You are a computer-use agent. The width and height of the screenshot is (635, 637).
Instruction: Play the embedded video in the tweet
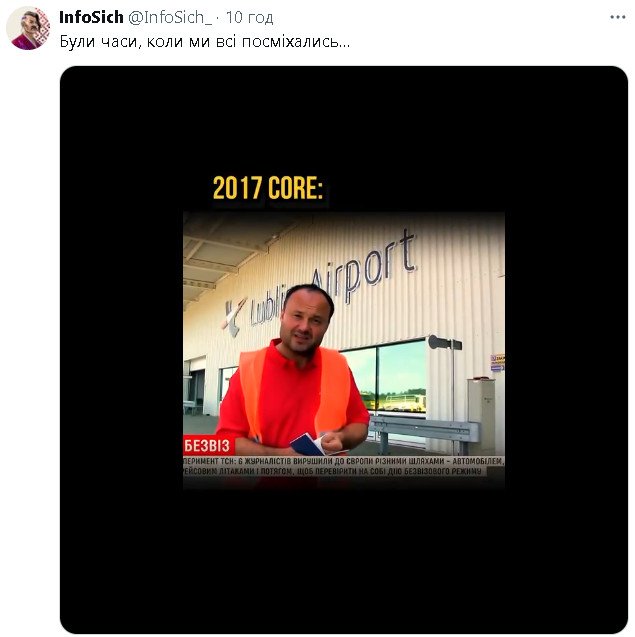click(x=344, y=349)
